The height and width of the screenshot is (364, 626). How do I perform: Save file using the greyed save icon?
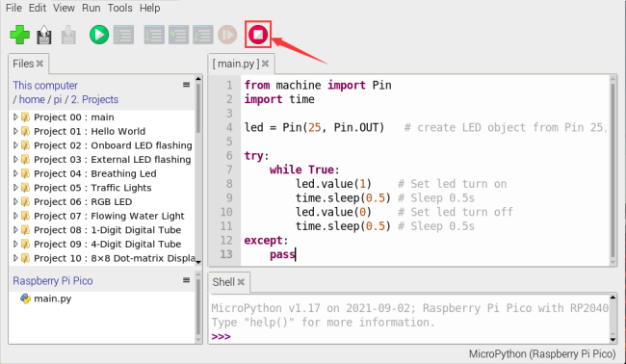[68, 35]
